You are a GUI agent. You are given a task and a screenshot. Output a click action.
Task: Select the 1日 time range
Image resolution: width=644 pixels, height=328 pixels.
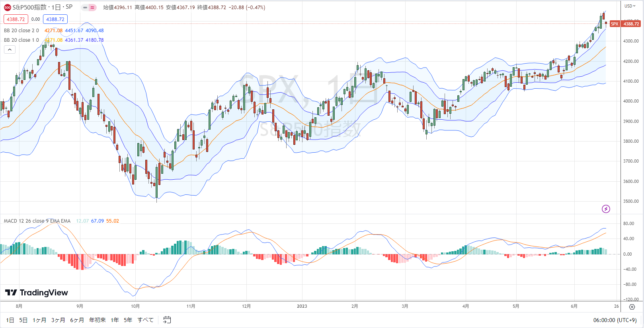click(x=10, y=320)
